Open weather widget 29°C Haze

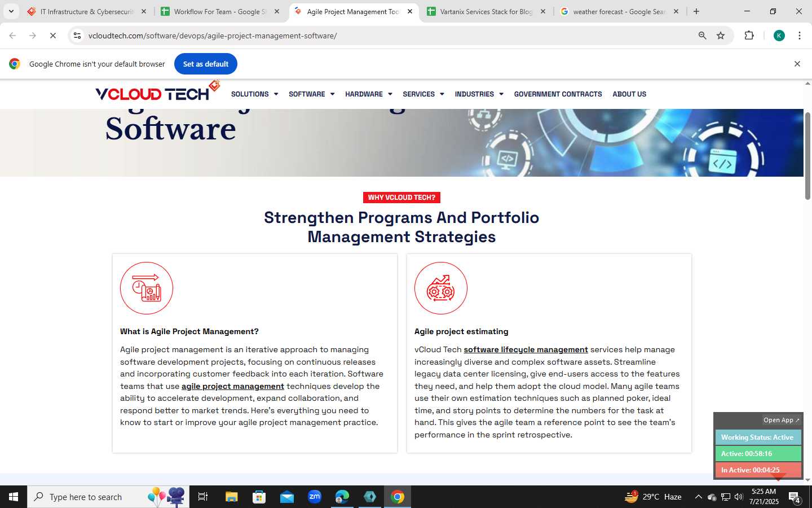653,497
